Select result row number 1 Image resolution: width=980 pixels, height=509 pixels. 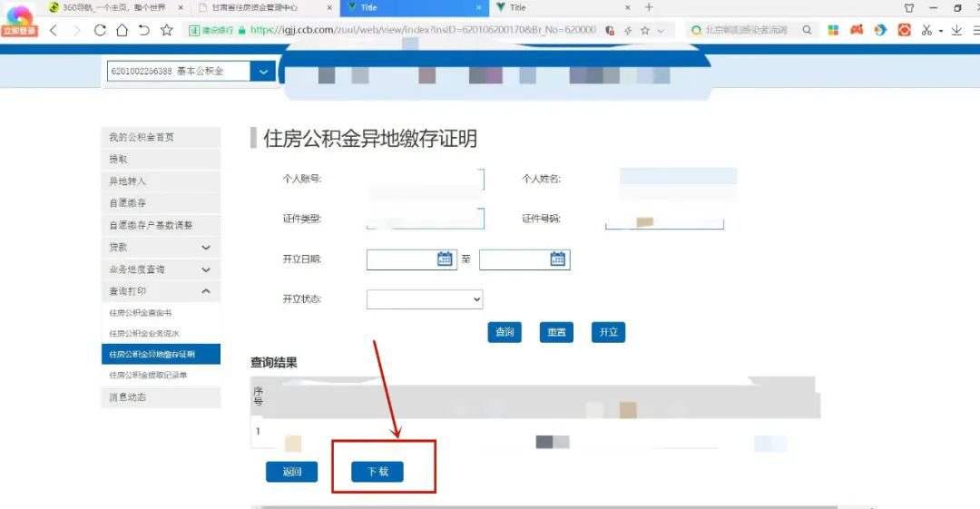(x=535, y=435)
